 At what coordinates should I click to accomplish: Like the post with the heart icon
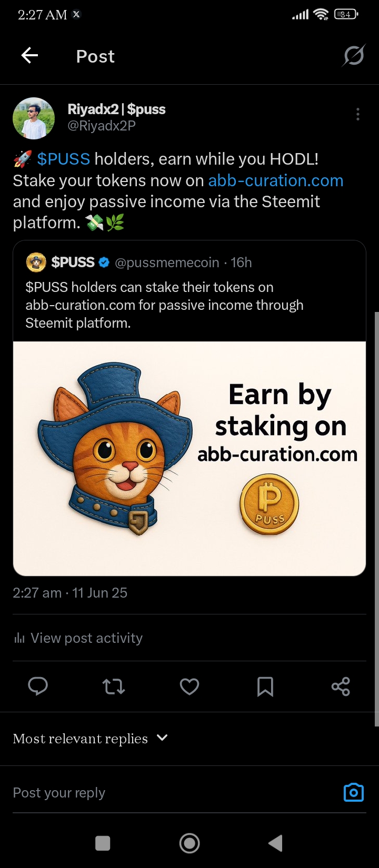coord(189,687)
